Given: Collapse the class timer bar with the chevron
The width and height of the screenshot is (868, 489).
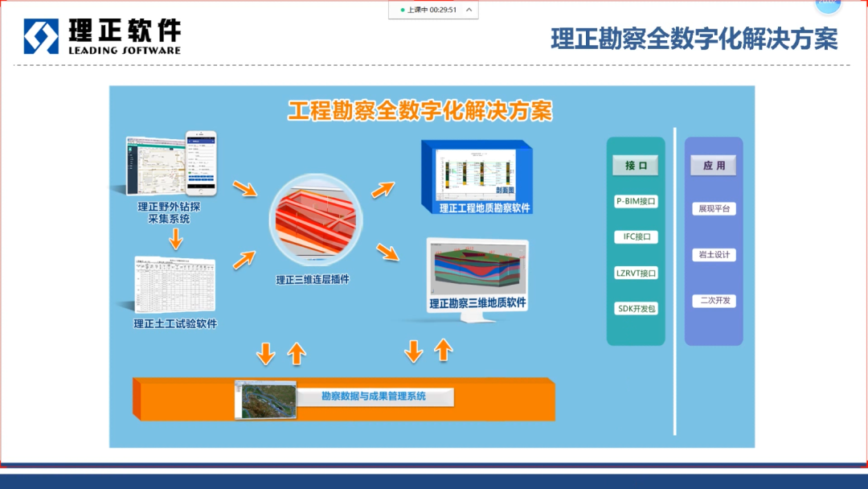Looking at the screenshot, I should [469, 10].
